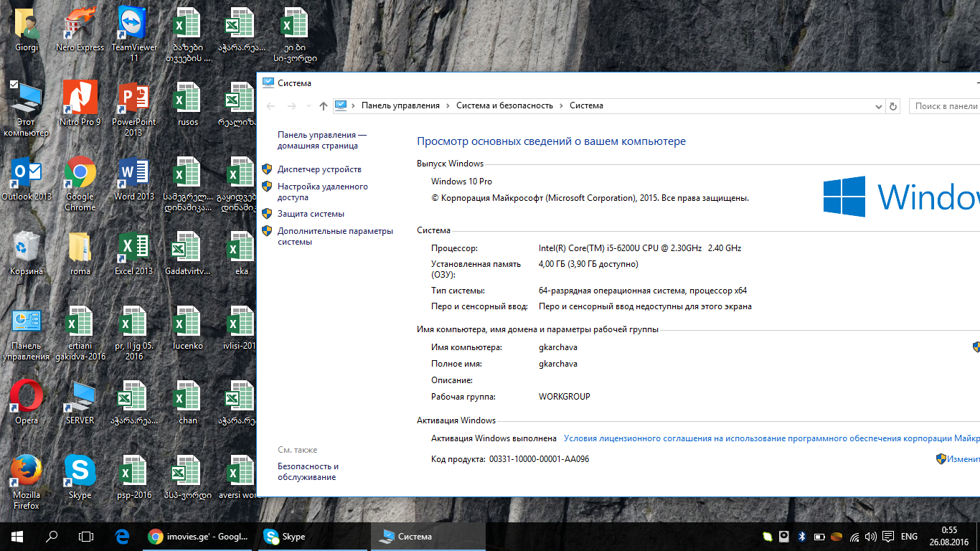
Task: Open the Windows Start menu
Action: (x=17, y=536)
